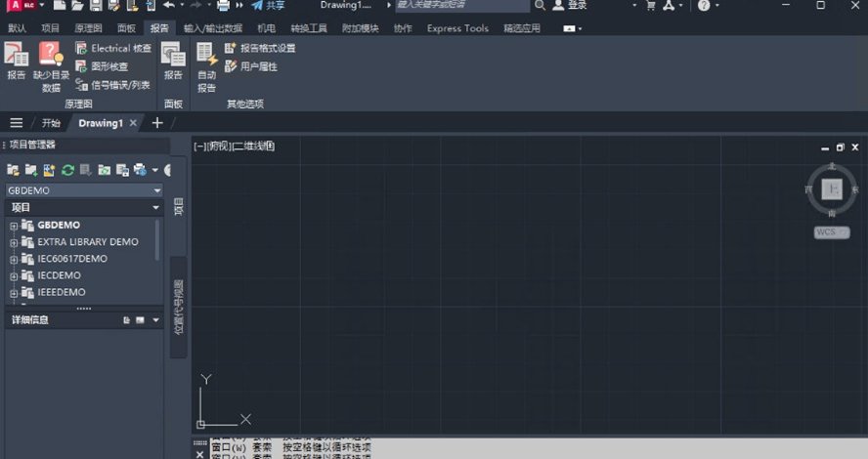Open the 用户属性 user attributes tool

(x=251, y=66)
